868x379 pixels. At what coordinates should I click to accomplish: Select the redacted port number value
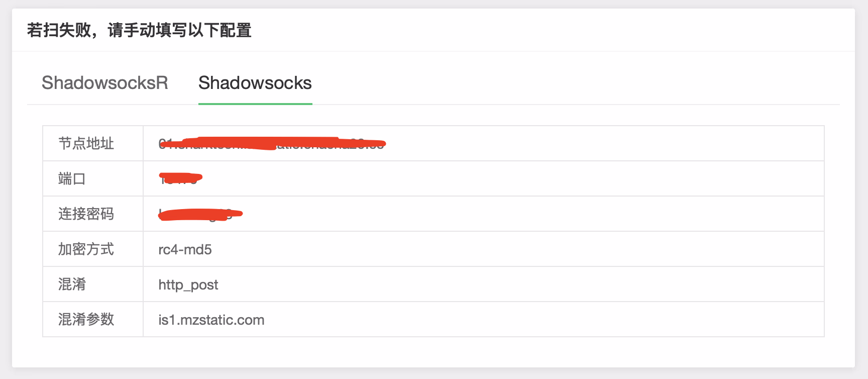180,178
